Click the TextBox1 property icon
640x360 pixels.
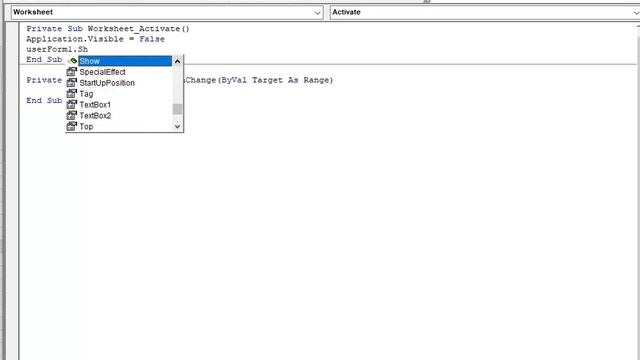[x=71, y=104]
